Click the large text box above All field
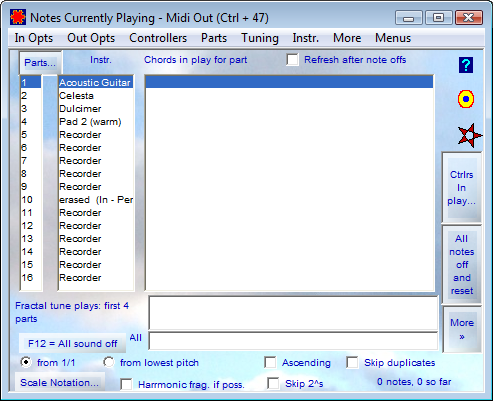The height and width of the screenshot is (401, 493). pos(293,313)
